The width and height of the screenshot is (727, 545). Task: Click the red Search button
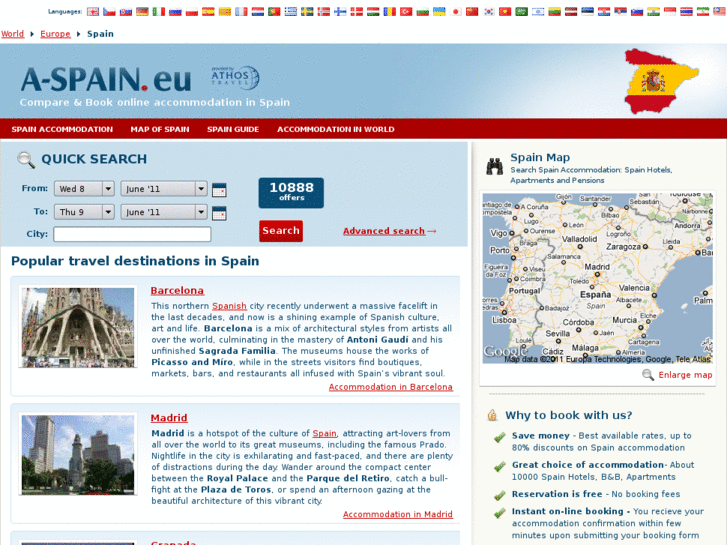point(281,231)
